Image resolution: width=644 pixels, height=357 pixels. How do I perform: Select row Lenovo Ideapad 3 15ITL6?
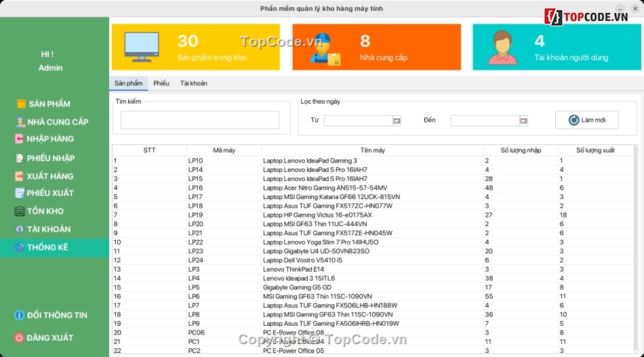click(x=373, y=278)
